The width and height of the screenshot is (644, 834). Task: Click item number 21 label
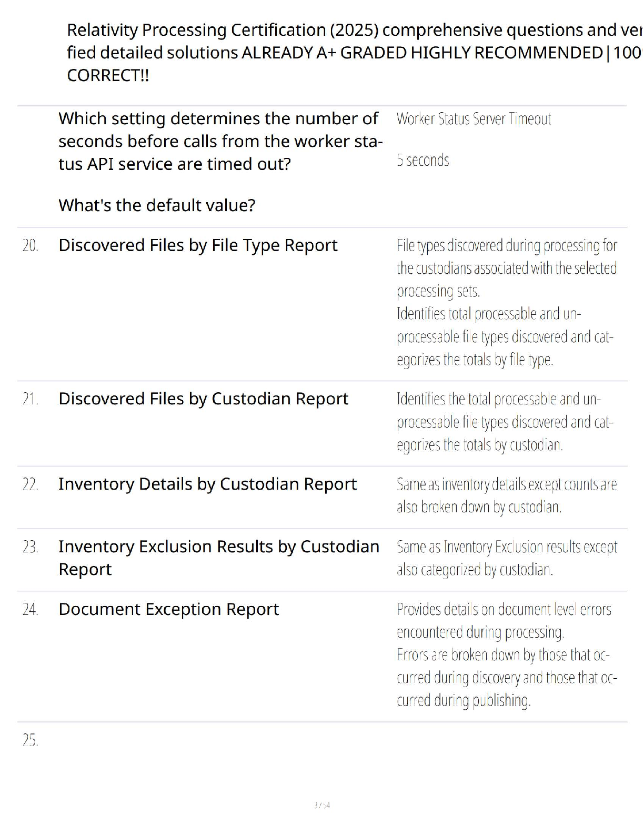[x=30, y=400]
